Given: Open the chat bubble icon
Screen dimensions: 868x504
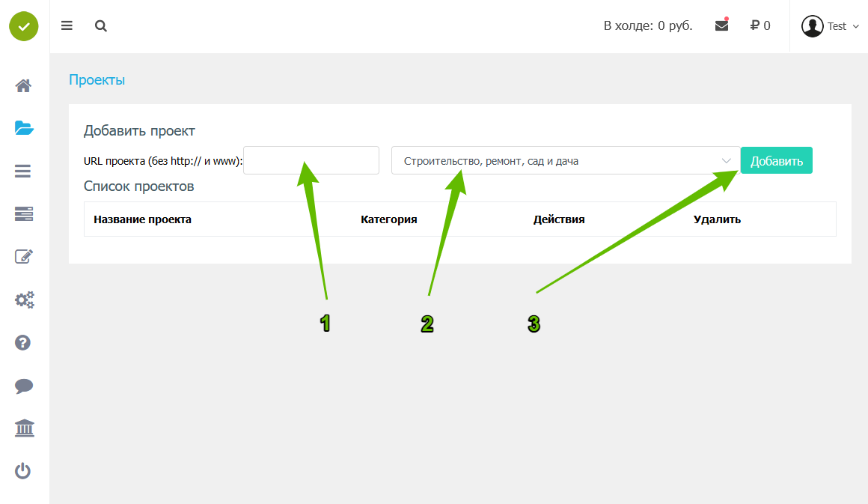Looking at the screenshot, I should (x=24, y=386).
